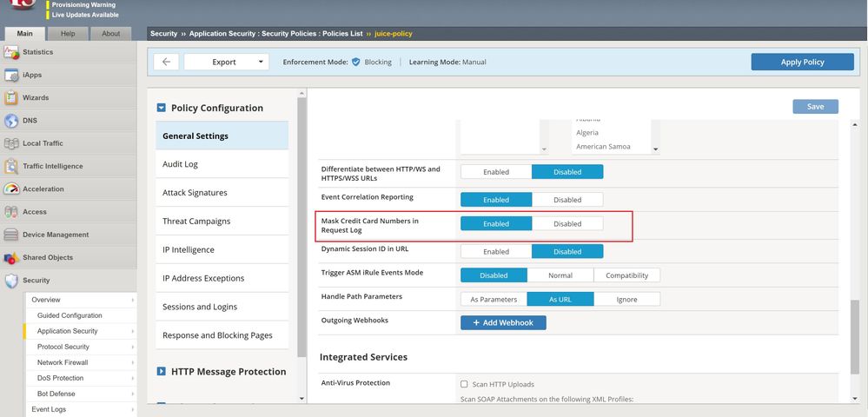Disable Dynamic Session ID in URL
This screenshot has width=868, height=417.
pos(567,251)
